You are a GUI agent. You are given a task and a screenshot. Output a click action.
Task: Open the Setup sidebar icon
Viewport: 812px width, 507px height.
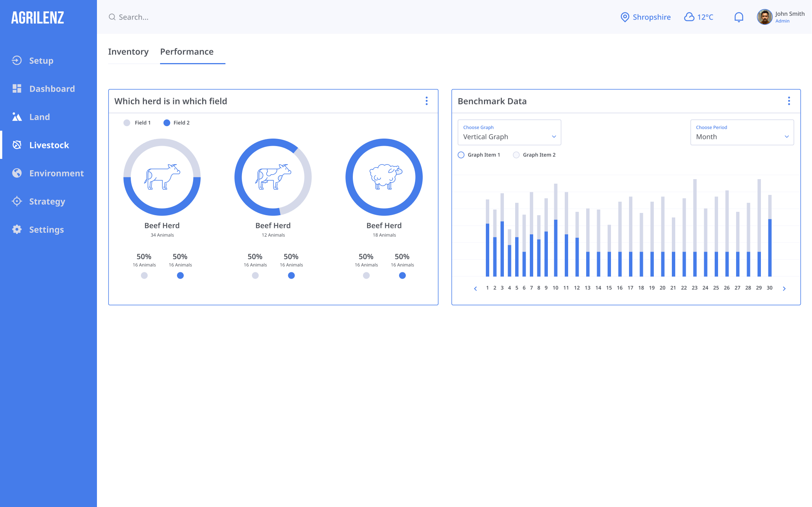click(17, 60)
